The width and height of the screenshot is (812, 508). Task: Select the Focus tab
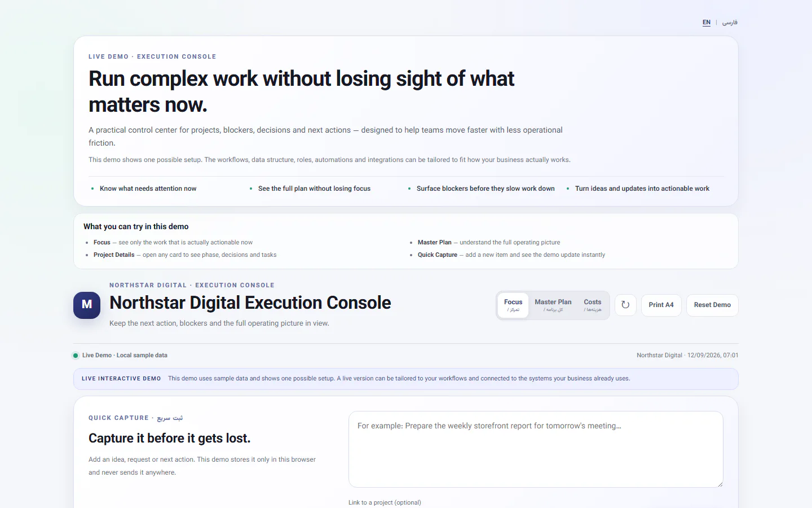click(513, 305)
